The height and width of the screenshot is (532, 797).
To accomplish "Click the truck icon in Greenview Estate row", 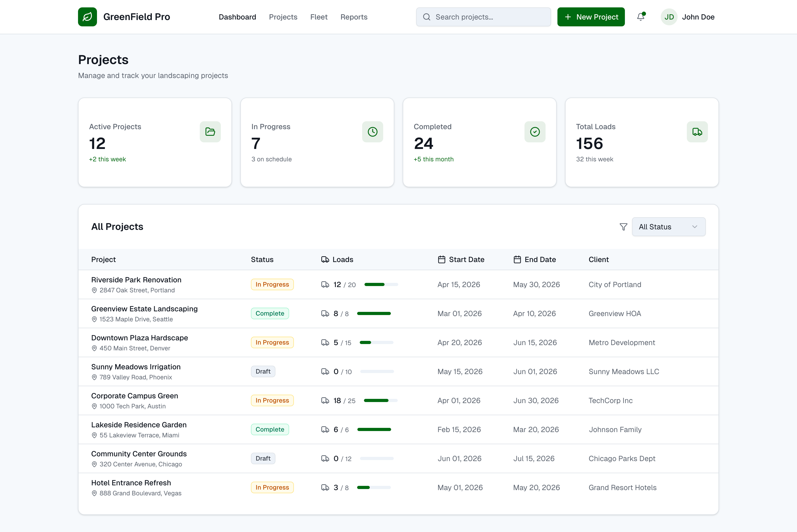I will (x=325, y=313).
